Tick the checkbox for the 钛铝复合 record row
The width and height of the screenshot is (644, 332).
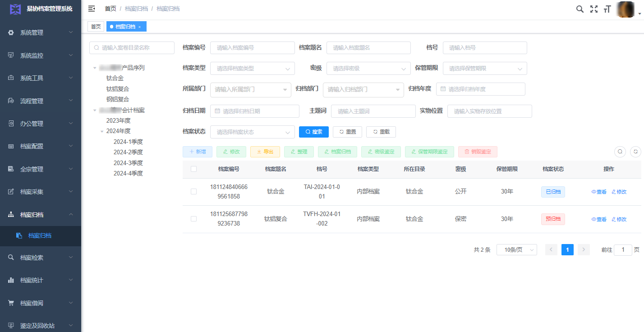tap(193, 219)
